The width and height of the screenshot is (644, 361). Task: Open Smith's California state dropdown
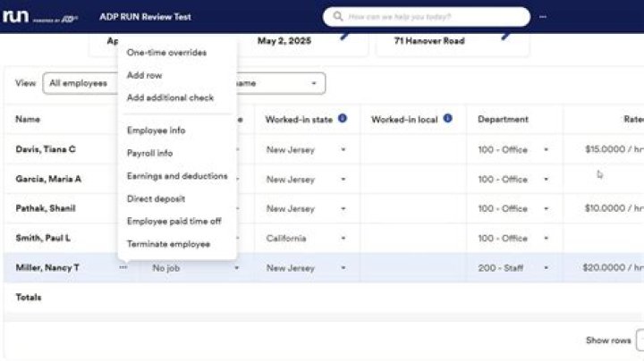pos(343,239)
